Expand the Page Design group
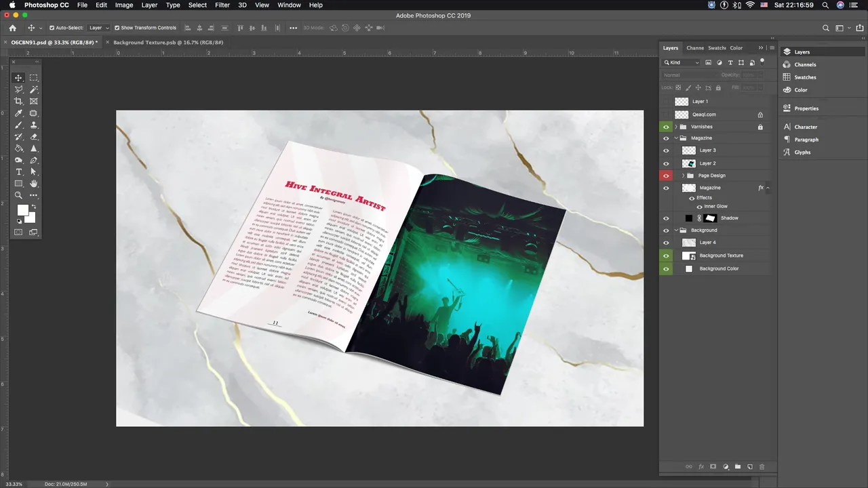The width and height of the screenshot is (868, 488). [x=683, y=176]
